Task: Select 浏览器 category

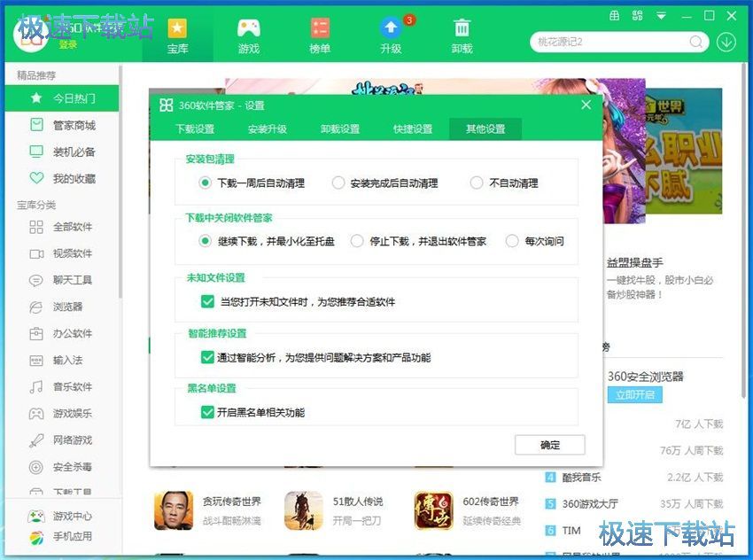Action: click(x=61, y=307)
